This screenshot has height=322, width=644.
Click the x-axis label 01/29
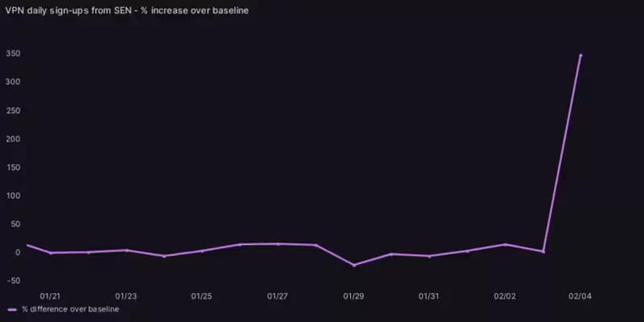click(x=353, y=296)
